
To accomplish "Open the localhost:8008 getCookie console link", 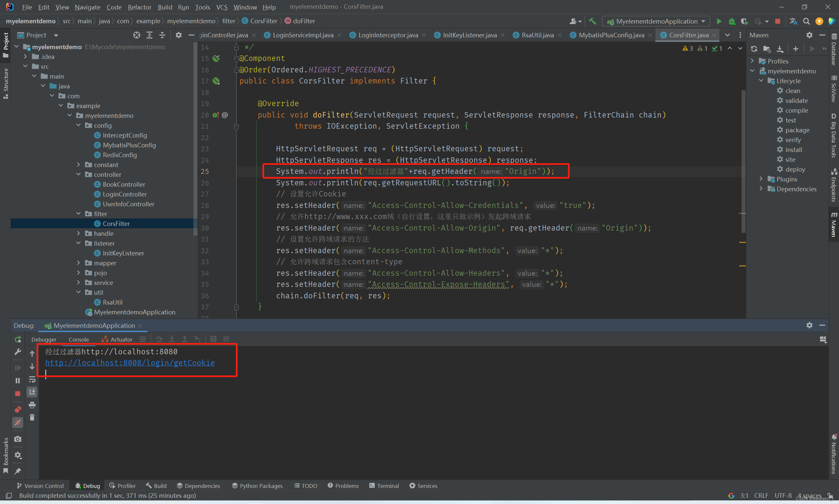I will tap(130, 363).
